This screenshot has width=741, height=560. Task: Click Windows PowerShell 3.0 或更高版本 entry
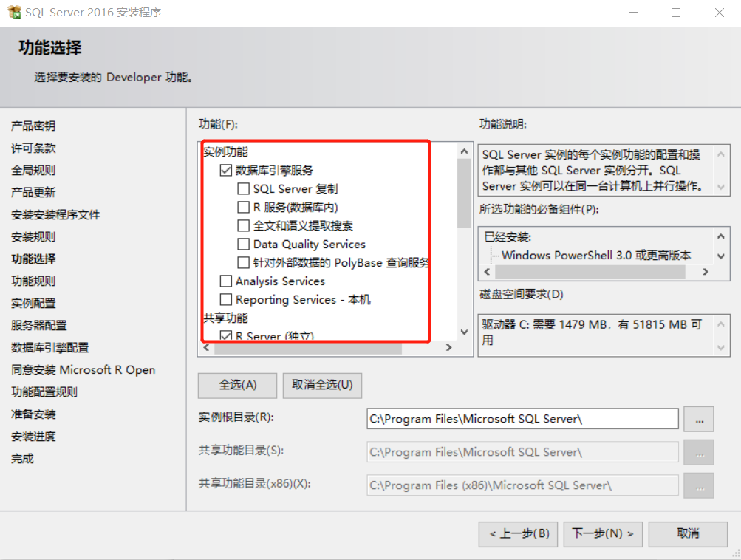pos(596,255)
